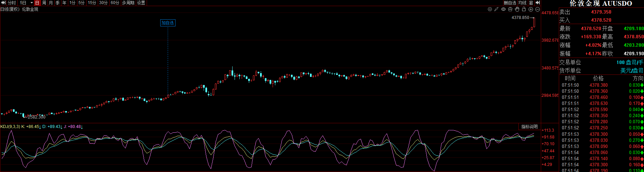Switch to the 周 weekly tab

44,3
